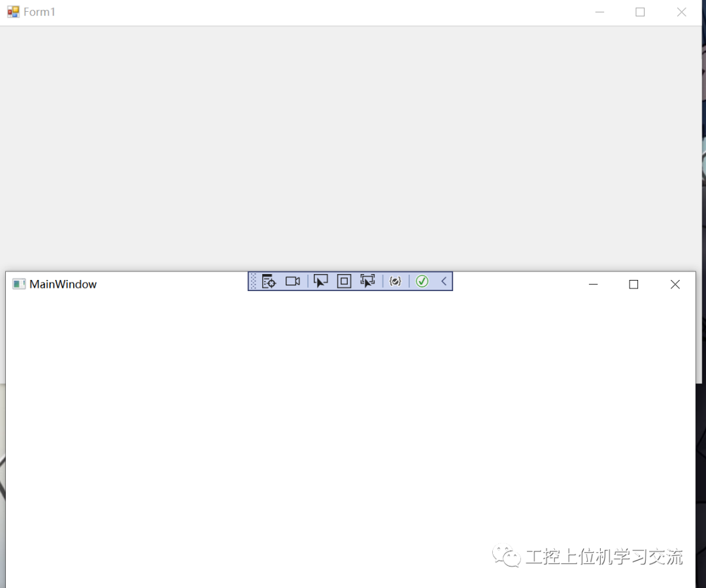706x588 pixels.
Task: Minimize the MainWindow window
Action: click(593, 285)
